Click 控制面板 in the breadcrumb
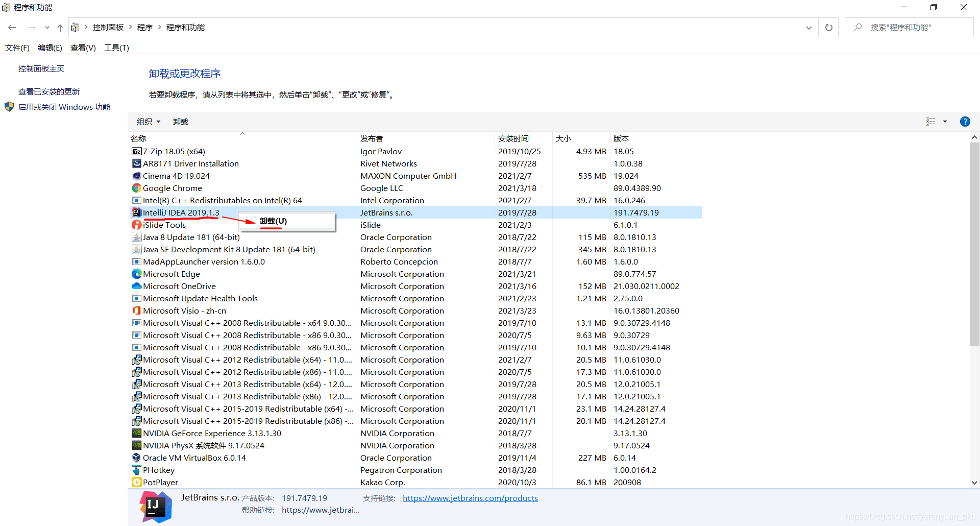 (x=108, y=27)
